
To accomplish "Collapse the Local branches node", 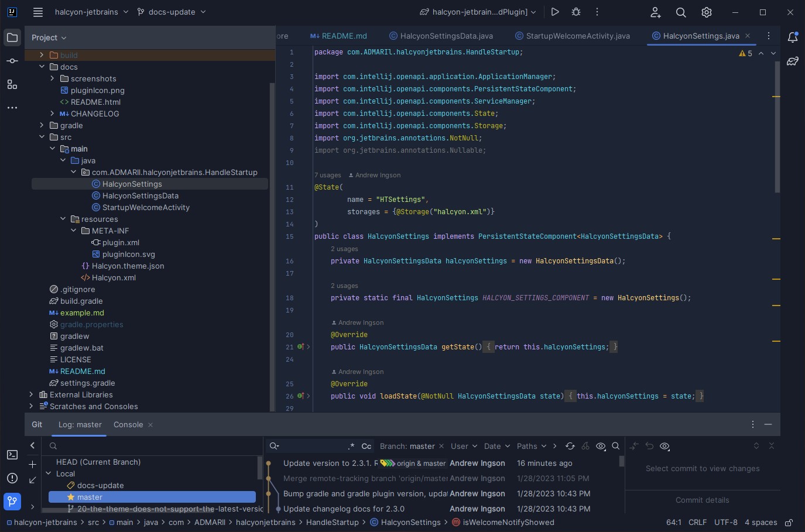I will coord(49,473).
